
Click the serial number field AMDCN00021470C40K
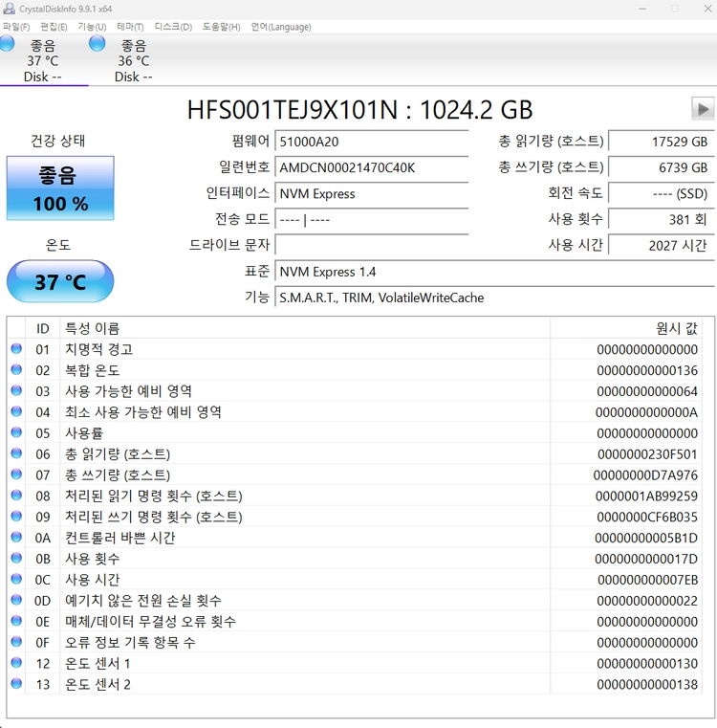372,167
